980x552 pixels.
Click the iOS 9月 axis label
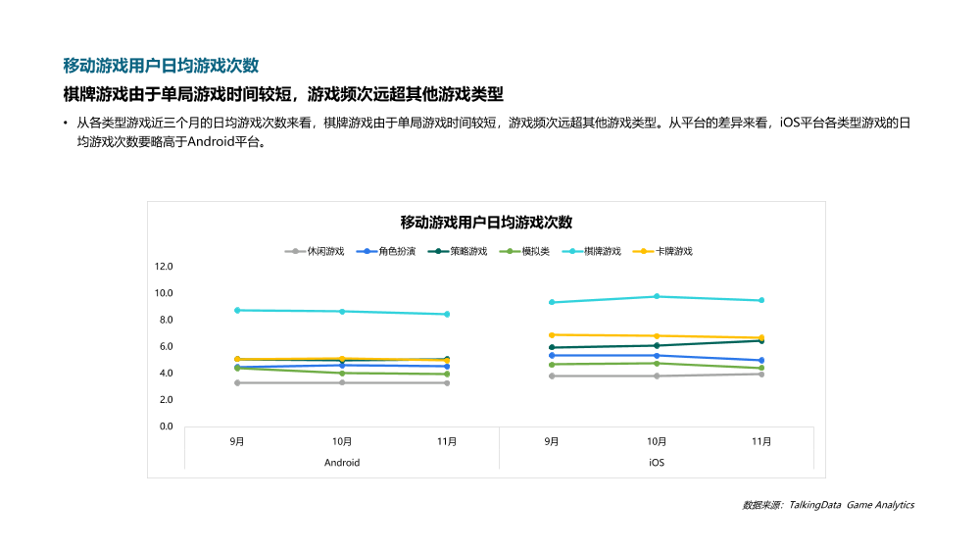pos(551,441)
